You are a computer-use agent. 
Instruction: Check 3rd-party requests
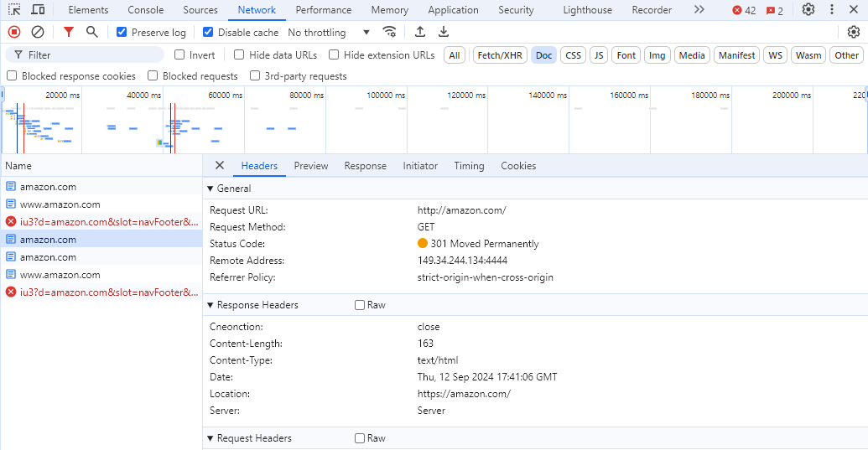coord(255,75)
